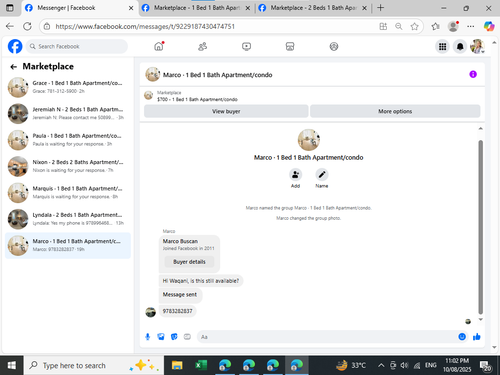Viewport: 500px width, 375px height.
Task: Open the Watch video icon
Action: point(246,46)
